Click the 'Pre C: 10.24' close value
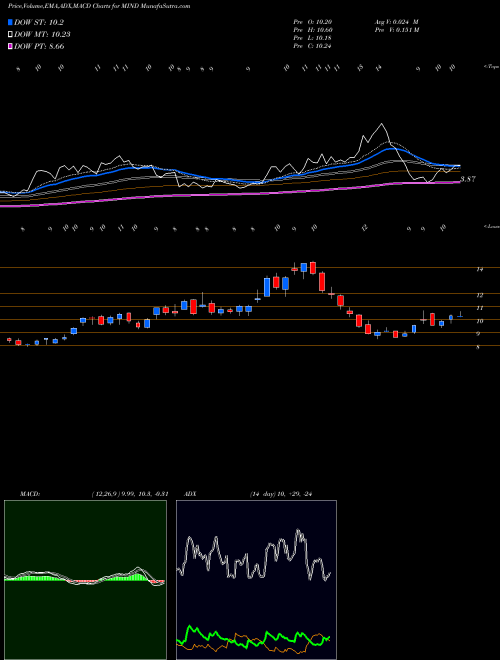This screenshot has width=500, height=660. [x=312, y=46]
